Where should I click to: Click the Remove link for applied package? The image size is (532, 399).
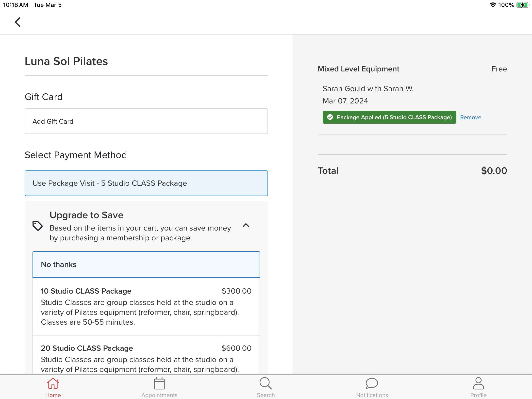click(x=470, y=117)
